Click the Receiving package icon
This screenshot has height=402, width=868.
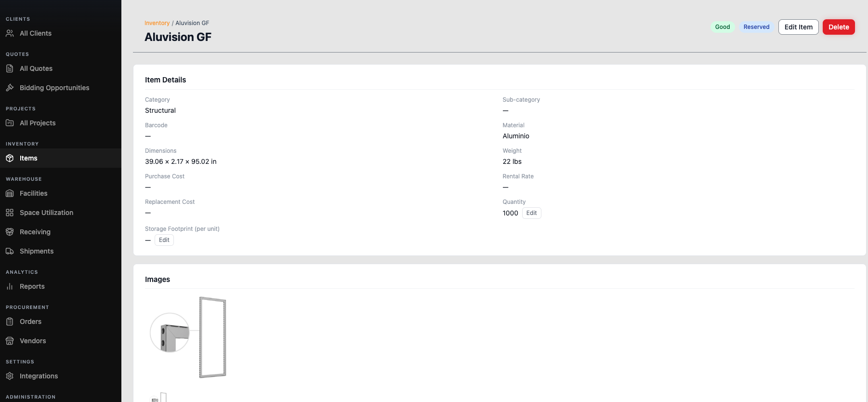click(x=10, y=232)
